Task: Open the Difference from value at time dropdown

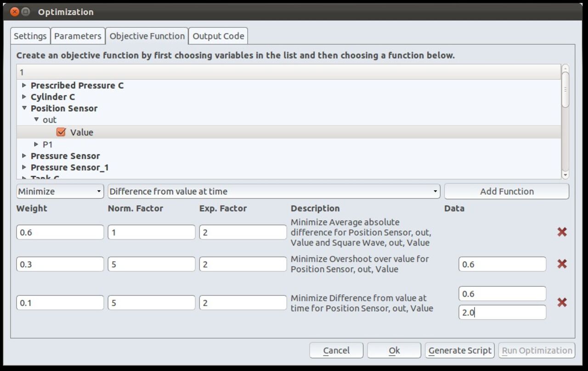Action: (274, 192)
